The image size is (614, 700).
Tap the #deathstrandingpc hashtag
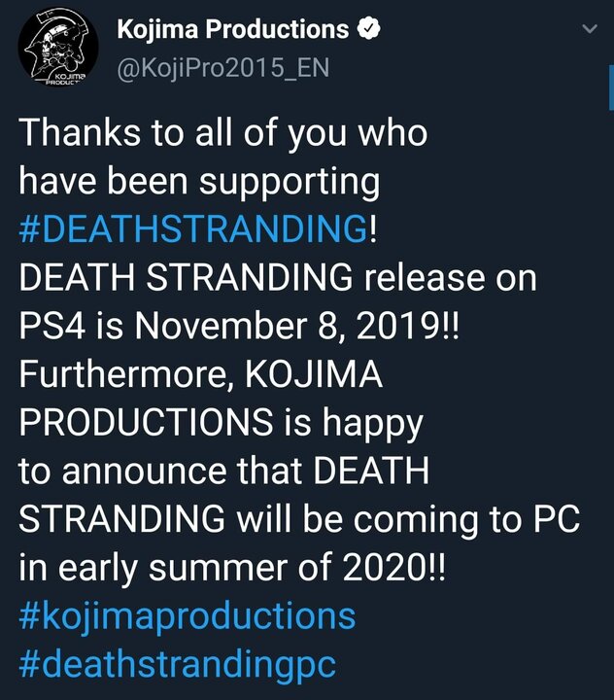tap(177, 664)
